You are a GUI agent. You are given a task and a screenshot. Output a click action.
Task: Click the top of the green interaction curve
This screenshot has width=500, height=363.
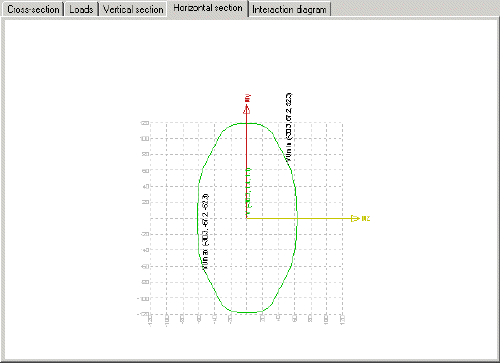pos(247,123)
